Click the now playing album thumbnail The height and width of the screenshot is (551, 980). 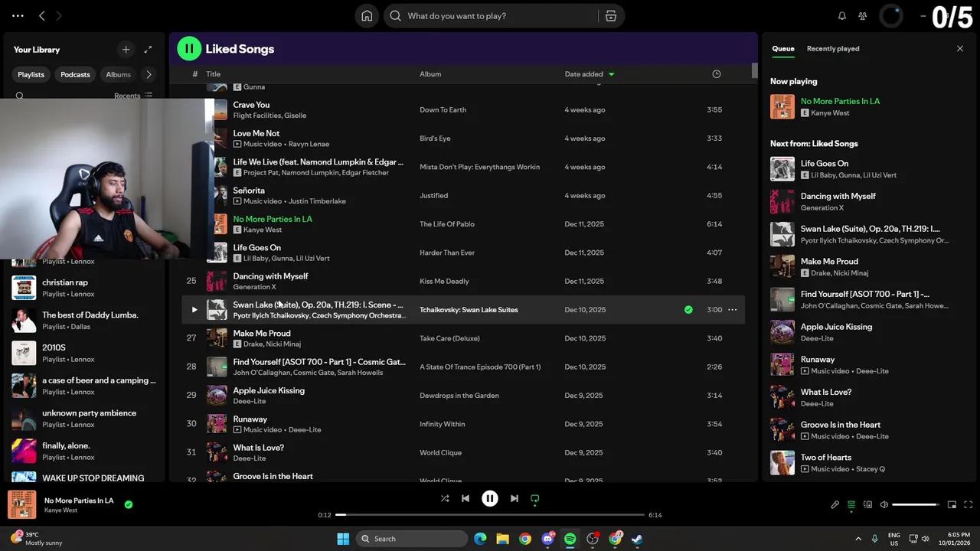pyautogui.click(x=22, y=504)
